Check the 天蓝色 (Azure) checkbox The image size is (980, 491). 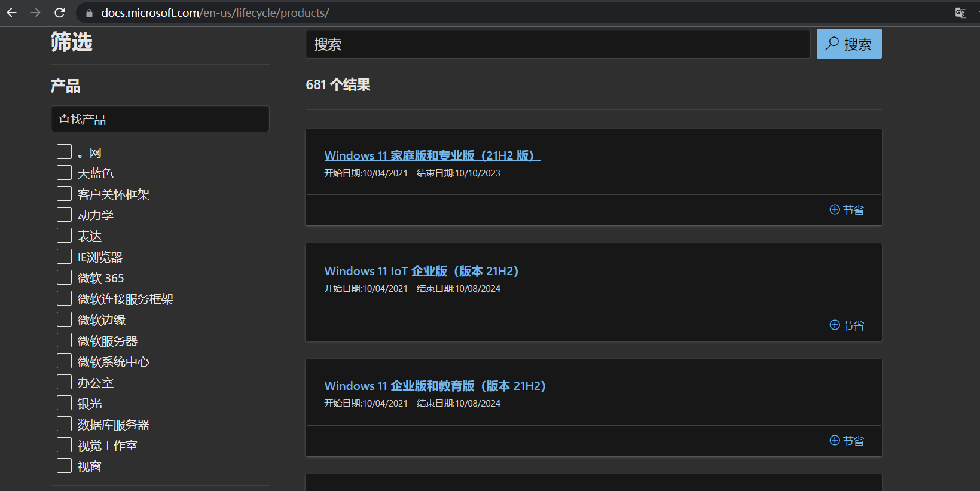pyautogui.click(x=64, y=173)
